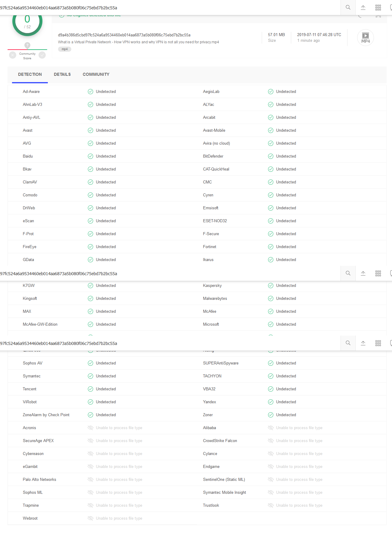
Task: Click the green check icon beside Tencent
Action: [91, 389]
